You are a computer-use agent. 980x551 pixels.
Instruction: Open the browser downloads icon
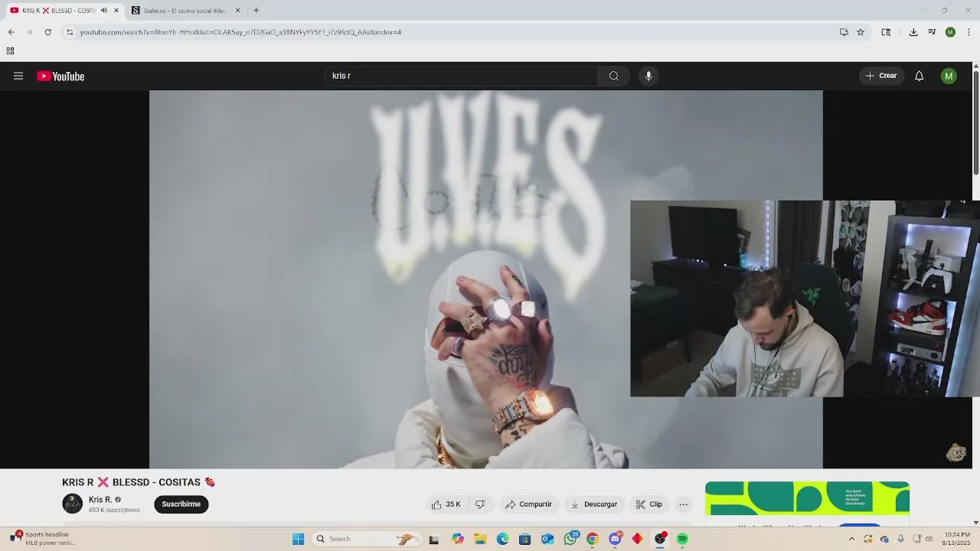(x=913, y=32)
